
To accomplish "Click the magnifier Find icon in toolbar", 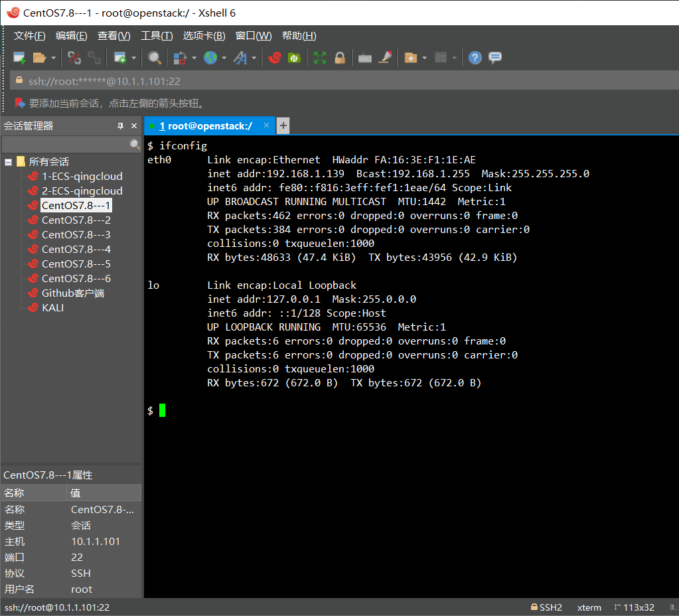I will point(155,58).
